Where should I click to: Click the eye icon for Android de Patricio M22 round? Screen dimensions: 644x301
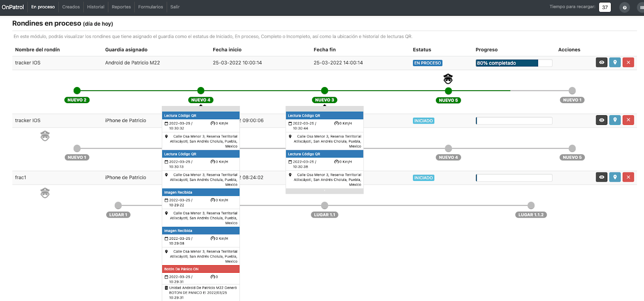[x=601, y=62]
